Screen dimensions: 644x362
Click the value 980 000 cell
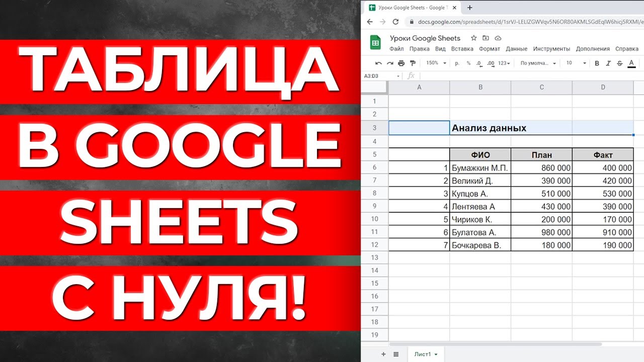coord(542,232)
